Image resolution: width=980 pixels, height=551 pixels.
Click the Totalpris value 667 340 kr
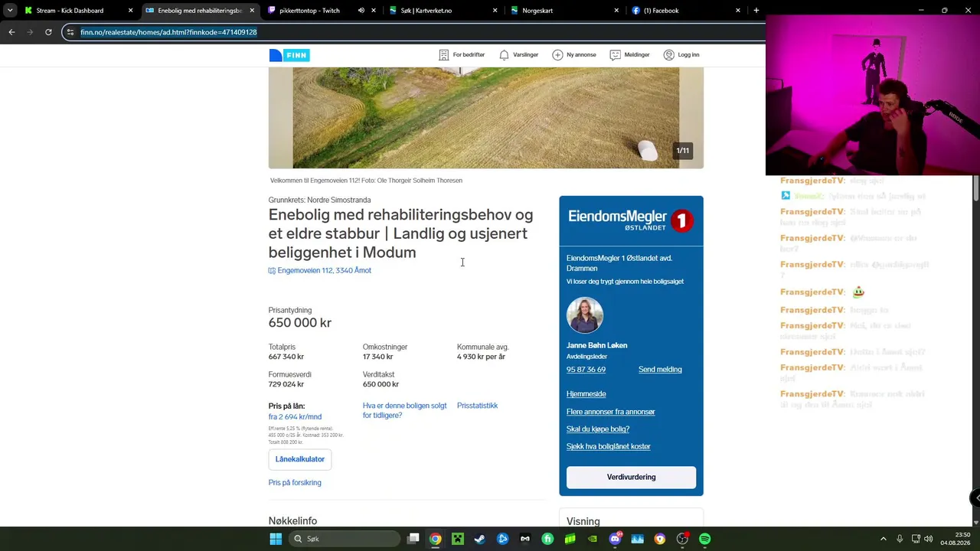click(286, 357)
